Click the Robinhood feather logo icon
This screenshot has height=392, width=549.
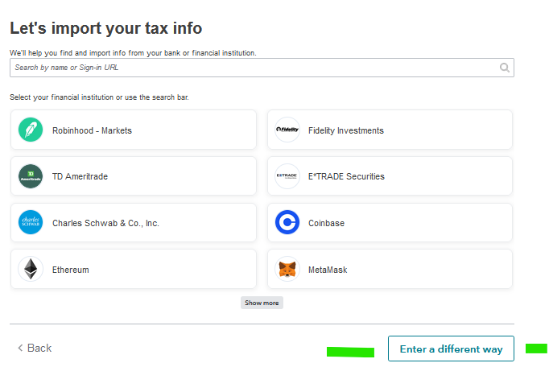click(31, 130)
